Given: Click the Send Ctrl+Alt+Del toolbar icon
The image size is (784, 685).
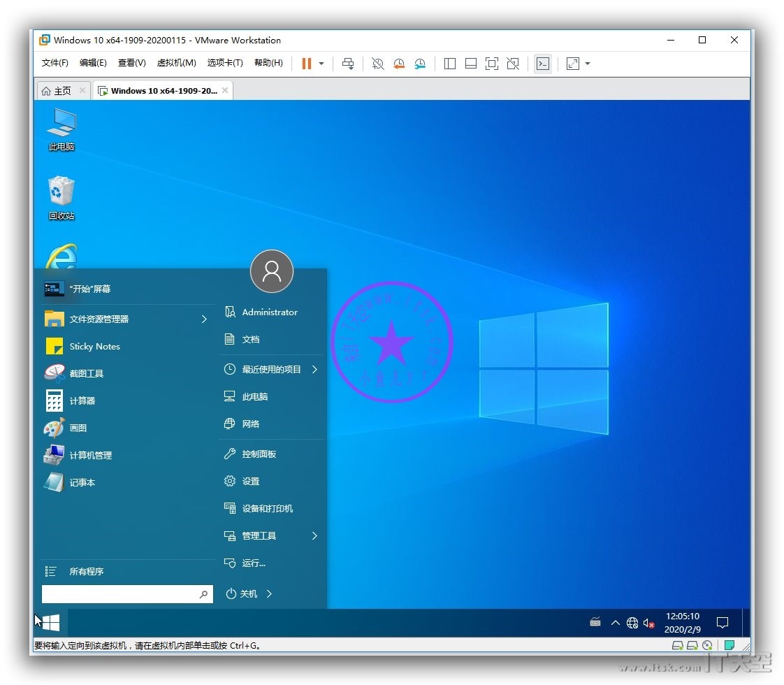Looking at the screenshot, I should pyautogui.click(x=348, y=64).
